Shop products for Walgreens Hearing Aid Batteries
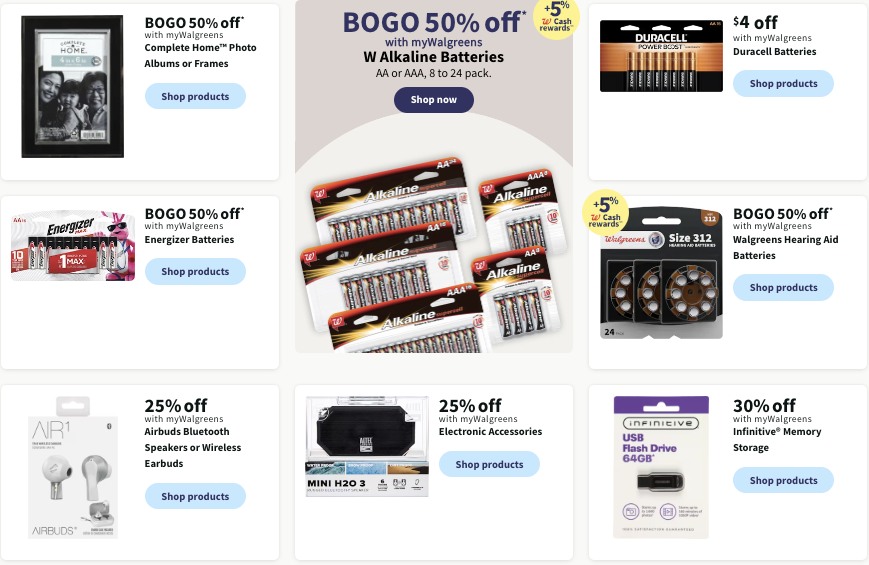Viewport: 869px width, 565px height. click(x=783, y=288)
